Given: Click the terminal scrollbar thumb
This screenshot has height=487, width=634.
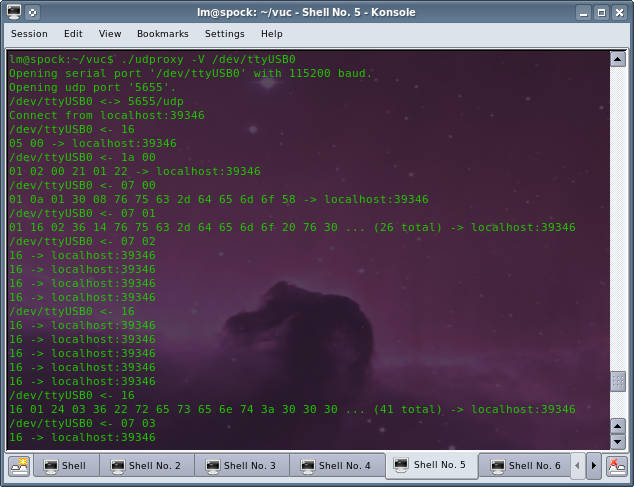Looking at the screenshot, I should click(618, 381).
